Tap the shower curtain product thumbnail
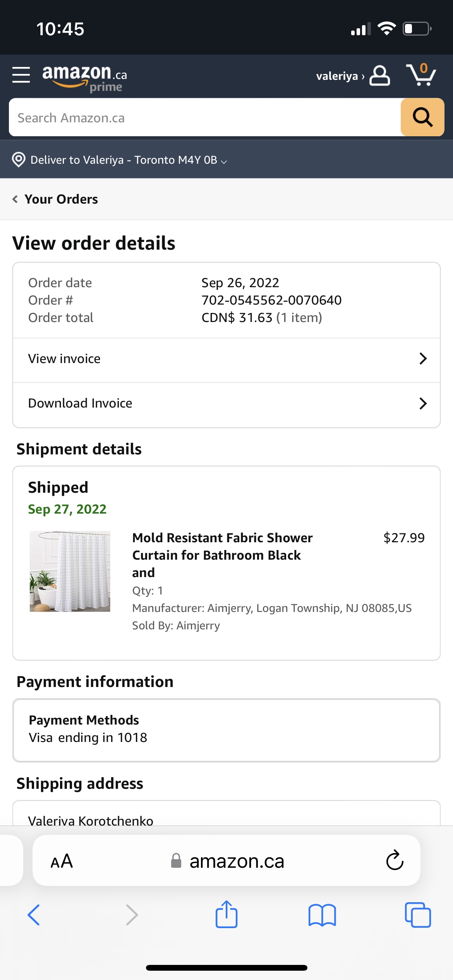 pos(70,571)
